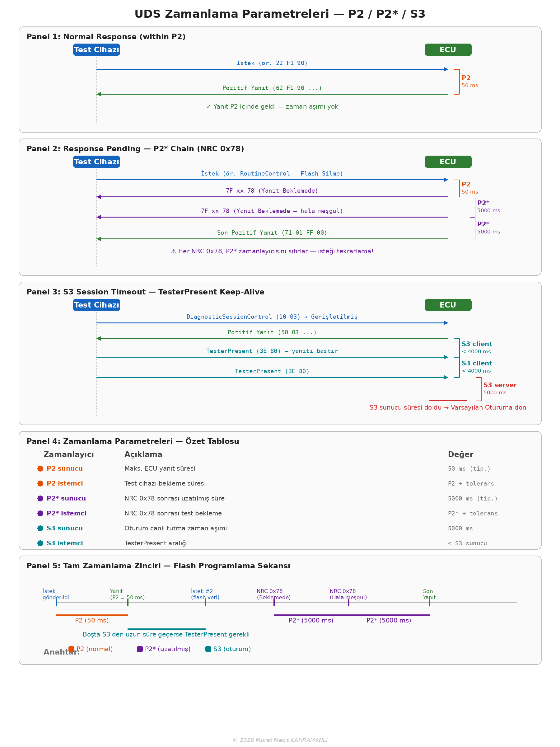Click the teal S3 (oturum) legend swatch
The width and height of the screenshot is (560, 747).
(x=208, y=649)
